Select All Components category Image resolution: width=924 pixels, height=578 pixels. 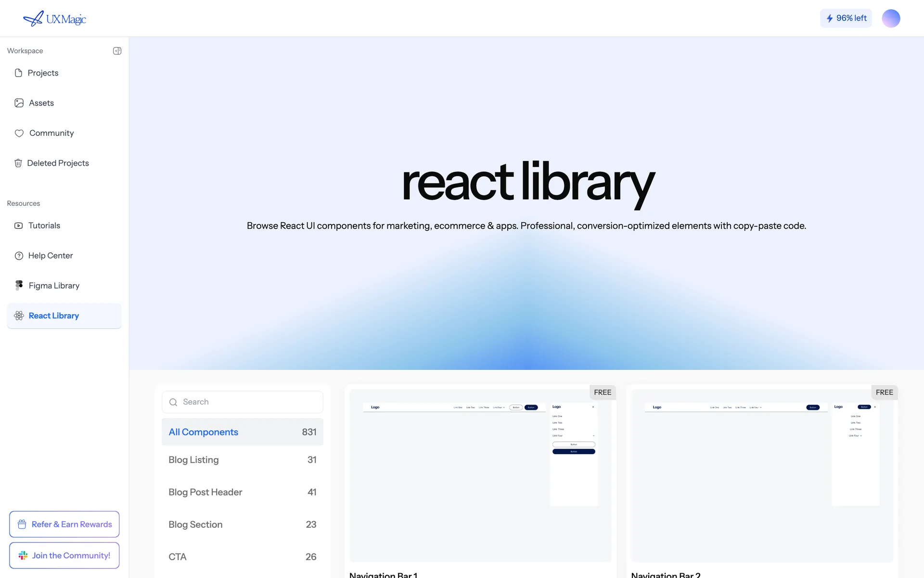[x=243, y=432]
